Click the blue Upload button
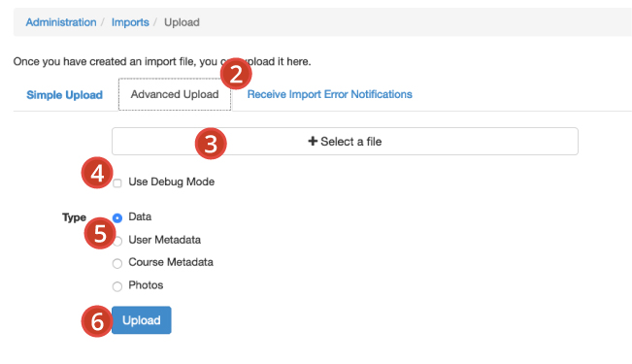 click(x=142, y=320)
